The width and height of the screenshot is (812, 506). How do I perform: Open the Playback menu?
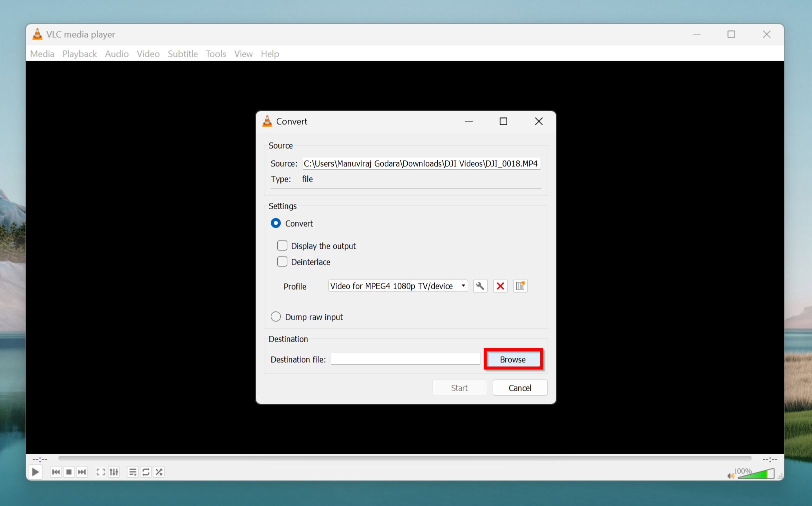(x=79, y=53)
